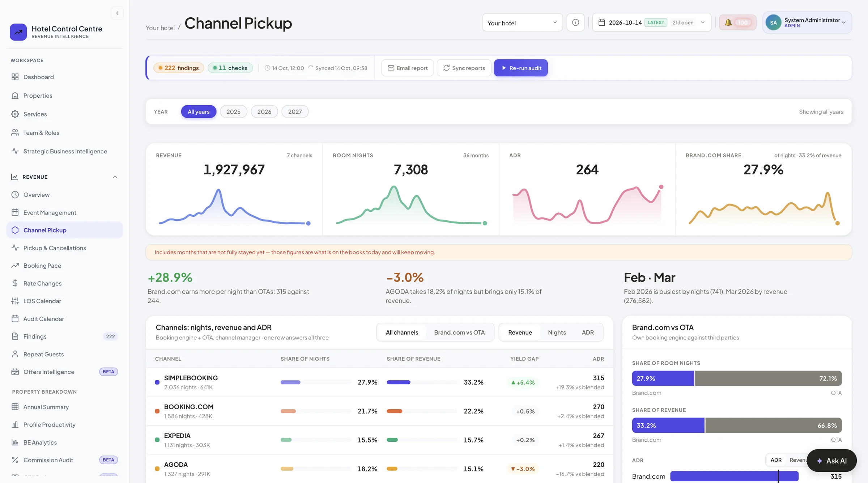Image resolution: width=868 pixels, height=483 pixels.
Task: Select the ADR tab in channels table
Action: coord(588,332)
